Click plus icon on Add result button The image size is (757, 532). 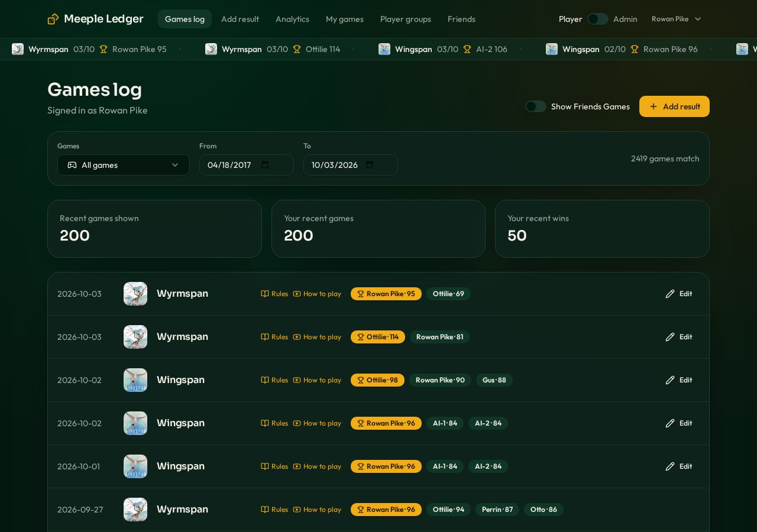[654, 106]
